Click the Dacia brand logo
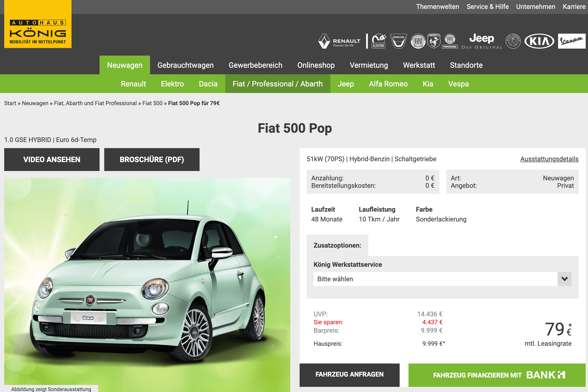This screenshot has width=588, height=392. click(x=398, y=41)
